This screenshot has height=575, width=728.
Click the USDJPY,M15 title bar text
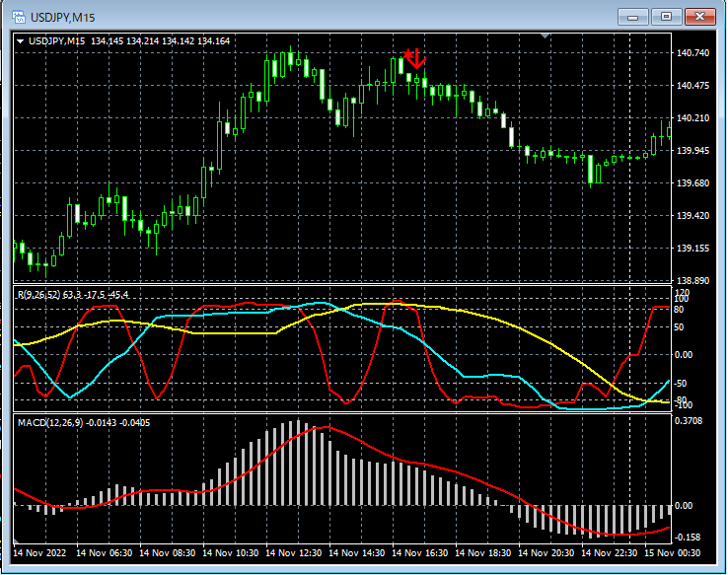pyautogui.click(x=63, y=18)
